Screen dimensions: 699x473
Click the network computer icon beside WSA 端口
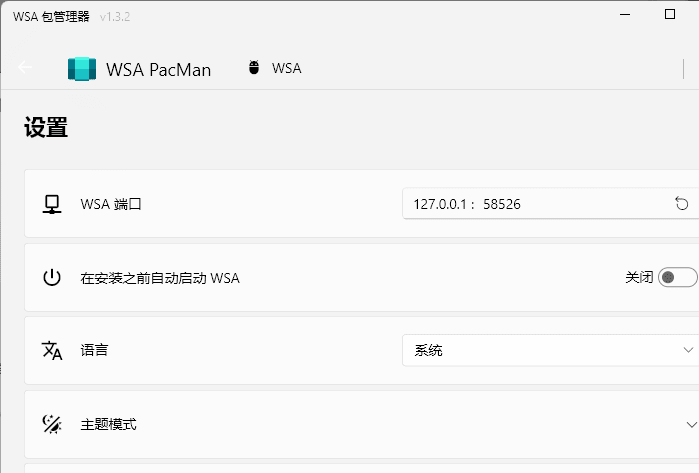(52, 204)
